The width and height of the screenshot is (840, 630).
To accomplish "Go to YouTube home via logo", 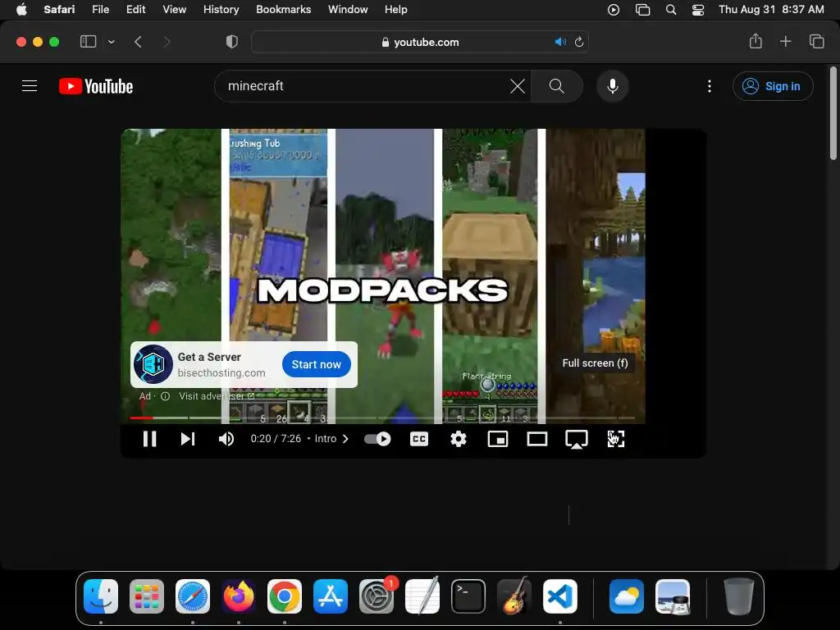I will (x=96, y=86).
